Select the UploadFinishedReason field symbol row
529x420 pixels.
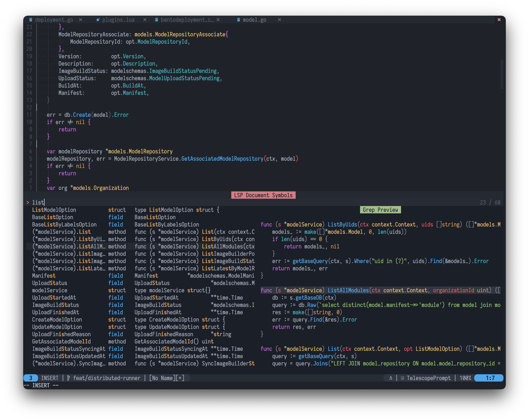[141, 334]
